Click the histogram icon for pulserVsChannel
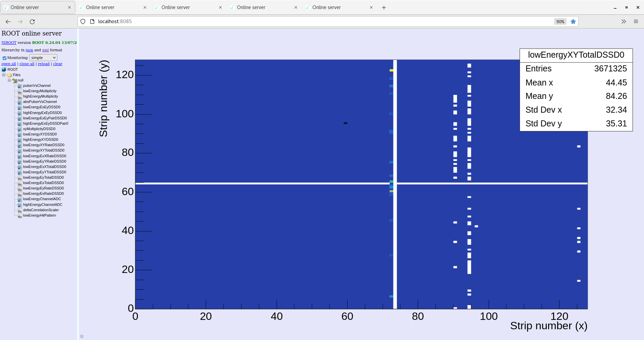Image resolution: width=644 pixels, height=340 pixels. (x=20, y=86)
